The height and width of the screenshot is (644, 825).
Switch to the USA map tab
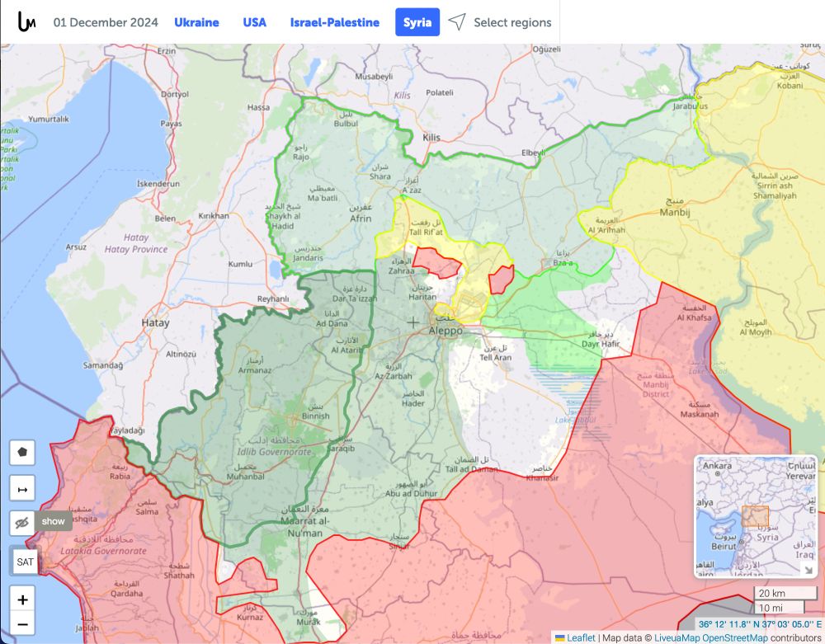(255, 22)
